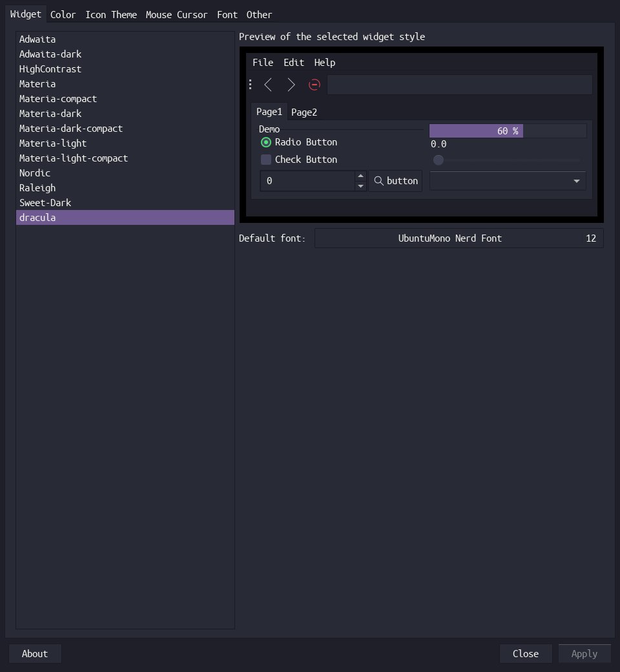
Task: Select the Nordic theme
Action: point(125,173)
